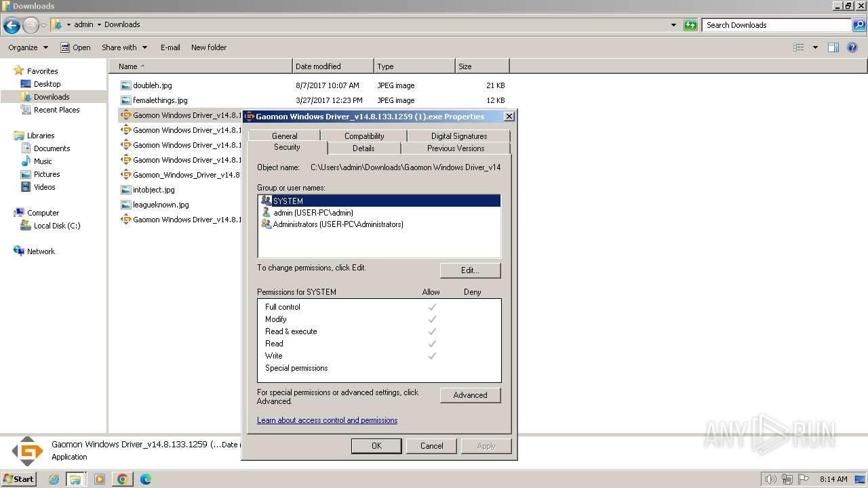Click E-mail in the toolbar
Viewport: 868px width, 488px height.
170,47
